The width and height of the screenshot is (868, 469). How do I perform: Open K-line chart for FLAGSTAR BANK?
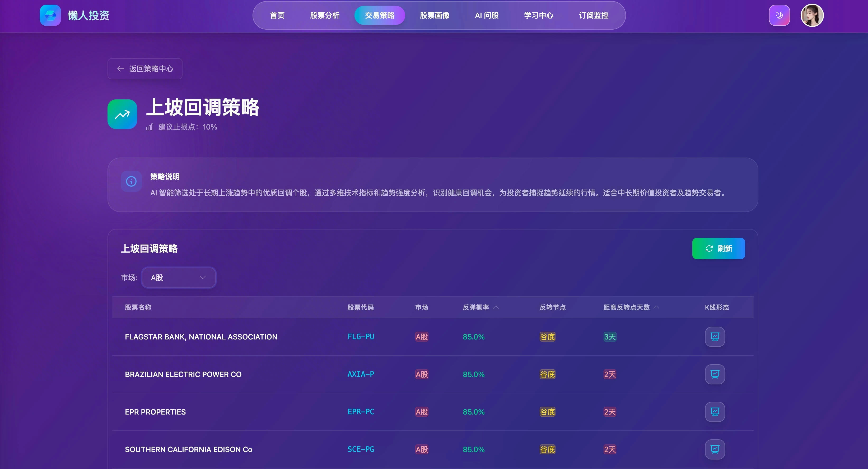pyautogui.click(x=715, y=337)
